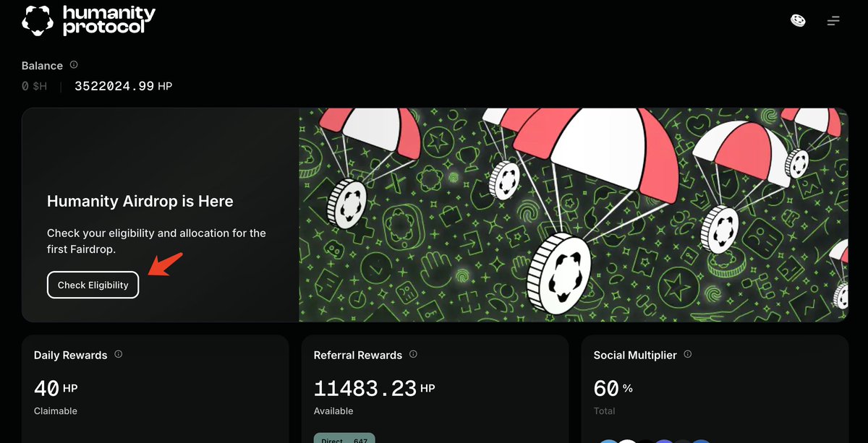Click the Humanity Protocol logo
The height and width of the screenshot is (443, 868).
click(x=88, y=20)
